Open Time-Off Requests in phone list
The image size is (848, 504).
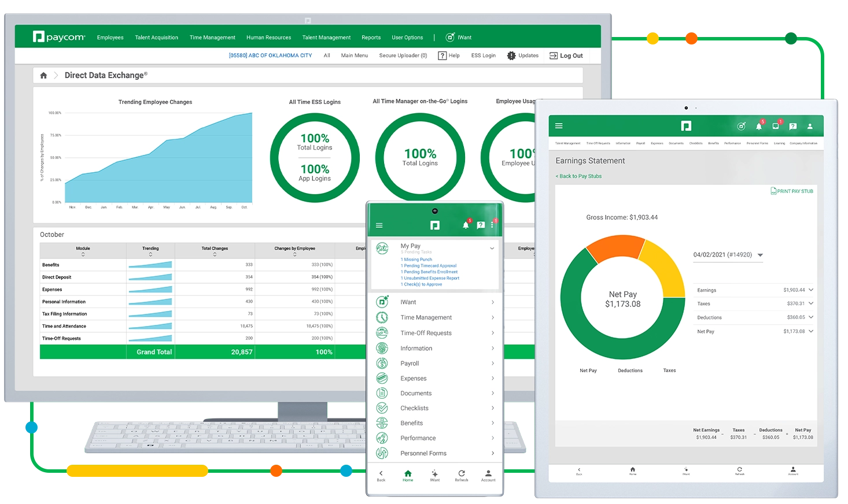[435, 333]
